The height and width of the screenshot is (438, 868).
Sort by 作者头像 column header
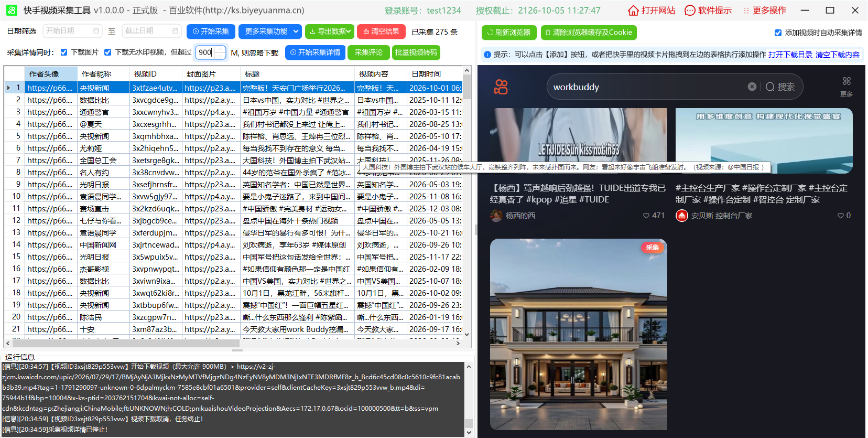(51, 74)
